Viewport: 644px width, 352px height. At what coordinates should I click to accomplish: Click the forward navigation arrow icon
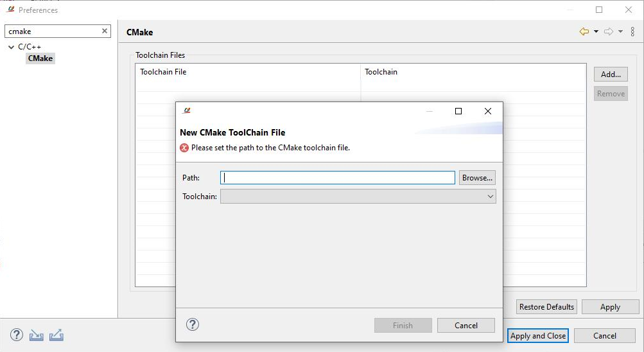609,31
